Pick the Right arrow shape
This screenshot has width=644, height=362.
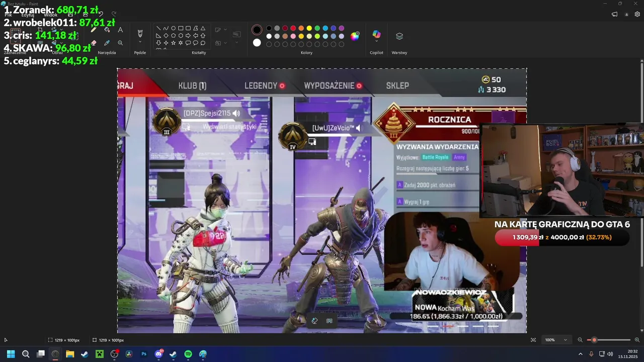click(x=188, y=36)
